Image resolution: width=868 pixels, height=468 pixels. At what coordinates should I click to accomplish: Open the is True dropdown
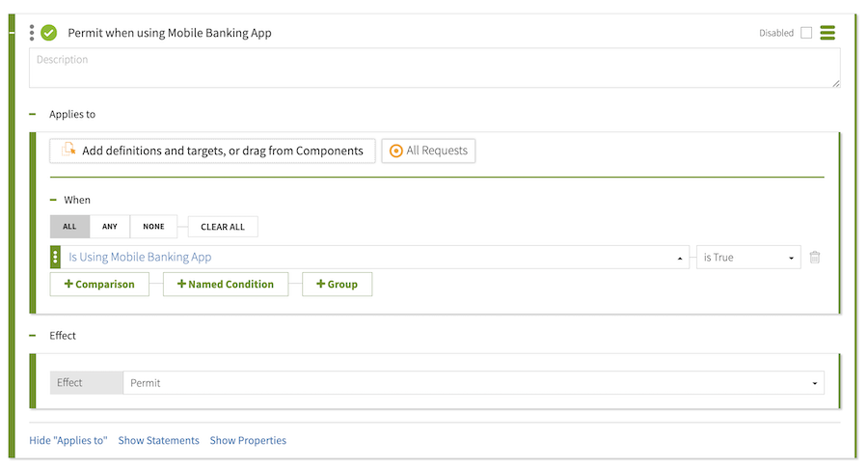tap(748, 258)
